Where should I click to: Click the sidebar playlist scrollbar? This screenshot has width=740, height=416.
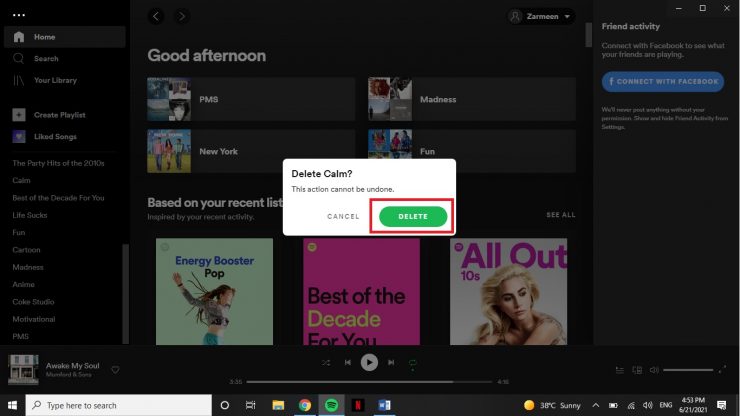126,294
